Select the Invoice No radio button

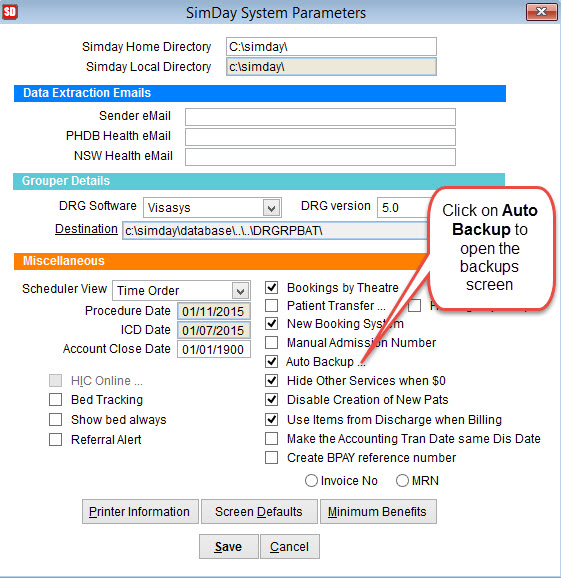tap(311, 481)
